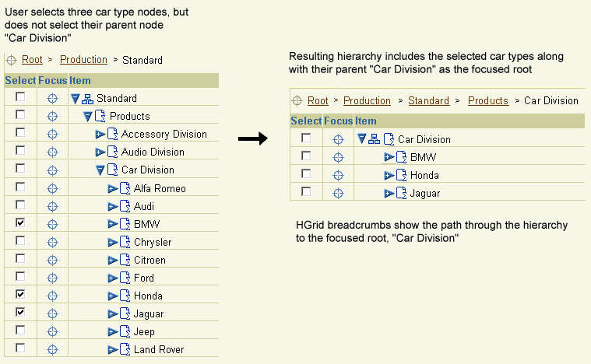Click the document icon beside Jaguar in right table

point(402,193)
